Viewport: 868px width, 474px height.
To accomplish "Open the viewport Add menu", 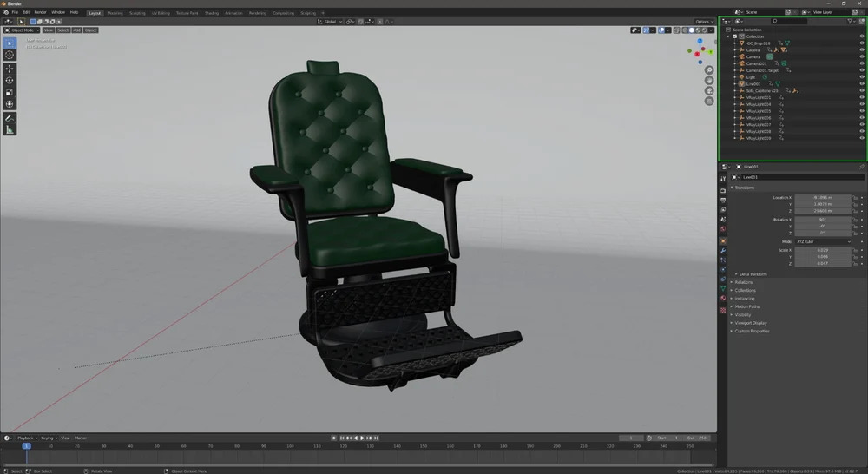I will 77,30.
